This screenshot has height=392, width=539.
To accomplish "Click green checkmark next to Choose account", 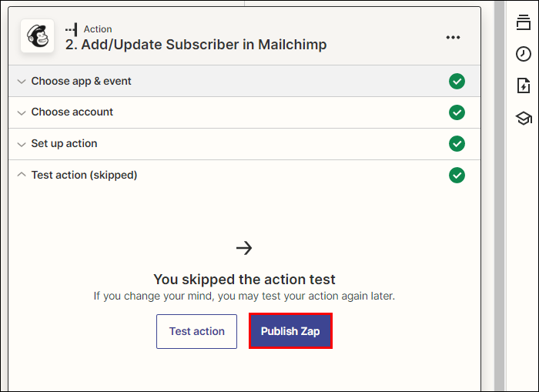I will 457,112.
